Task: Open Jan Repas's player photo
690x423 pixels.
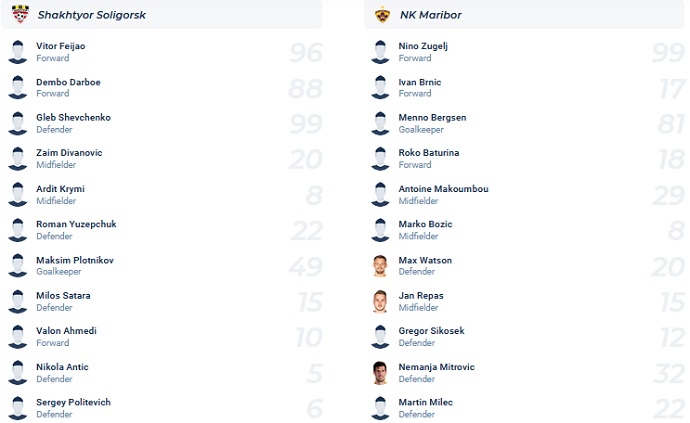Action: pos(380,301)
